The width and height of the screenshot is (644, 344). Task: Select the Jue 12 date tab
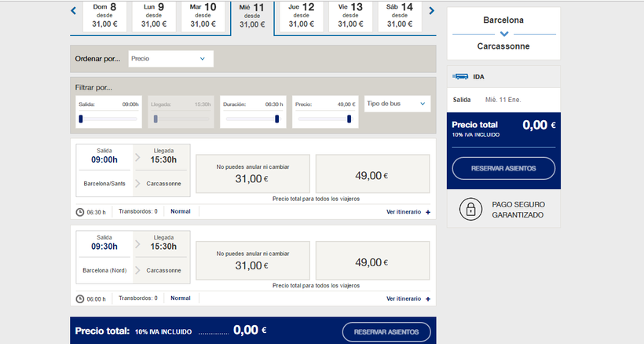(x=302, y=16)
